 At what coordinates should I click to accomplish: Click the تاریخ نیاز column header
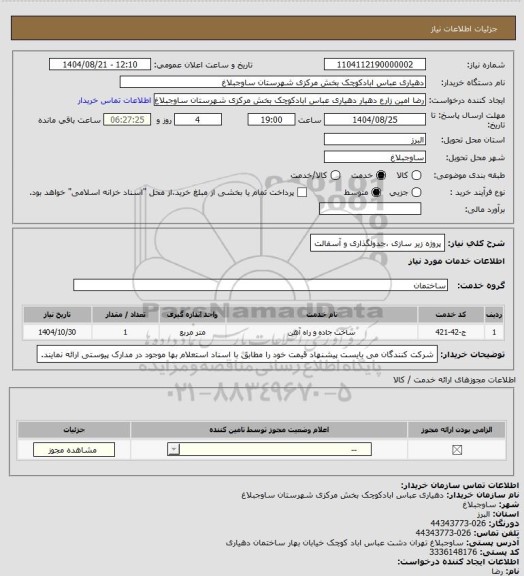pyautogui.click(x=57, y=314)
